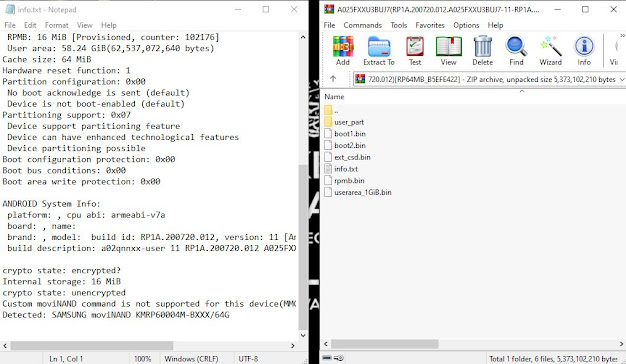The width and height of the screenshot is (626, 364).
Task: Click the WinRAR title bar app icon
Action: 329,9
